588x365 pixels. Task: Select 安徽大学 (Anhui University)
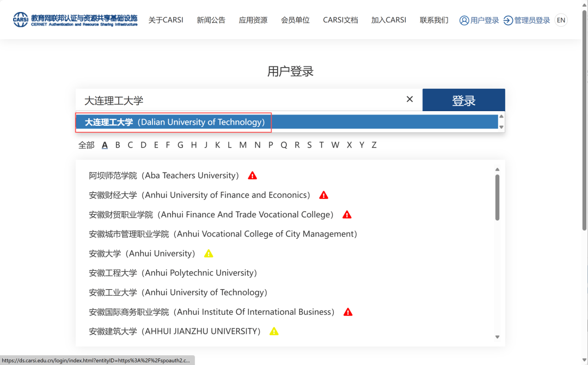(x=142, y=253)
